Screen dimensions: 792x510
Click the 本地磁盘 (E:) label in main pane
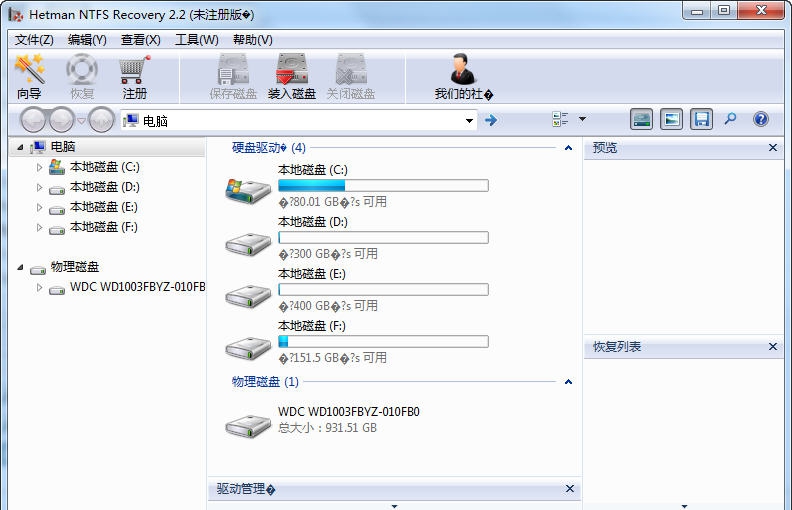[x=312, y=274]
